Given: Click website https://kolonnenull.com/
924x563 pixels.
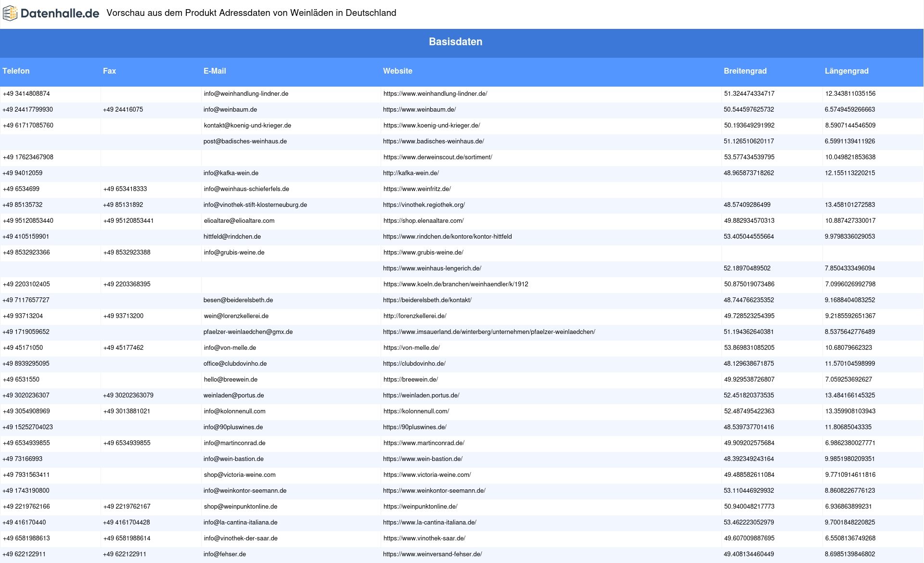Looking at the screenshot, I should tap(416, 411).
